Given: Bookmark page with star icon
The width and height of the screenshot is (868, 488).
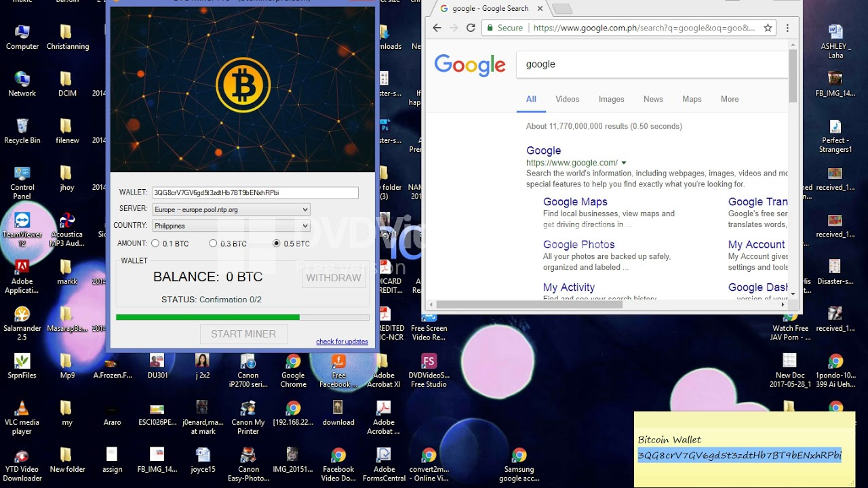Looking at the screenshot, I should tap(768, 28).
